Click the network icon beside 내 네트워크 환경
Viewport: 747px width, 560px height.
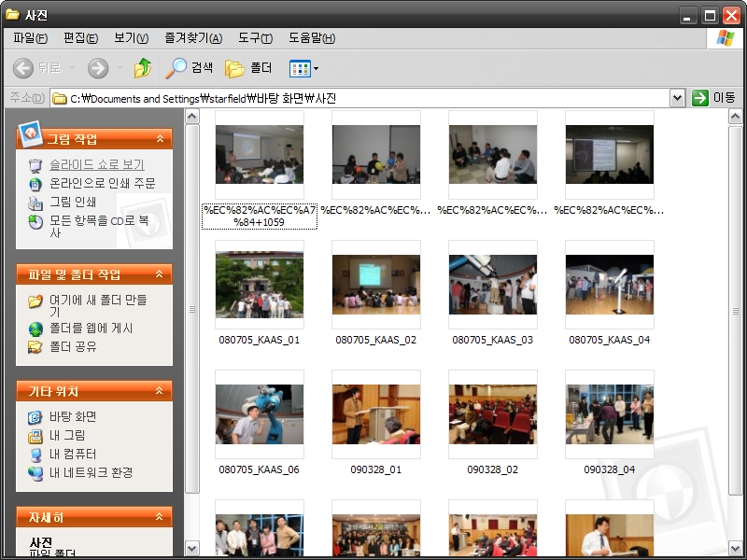click(35, 473)
